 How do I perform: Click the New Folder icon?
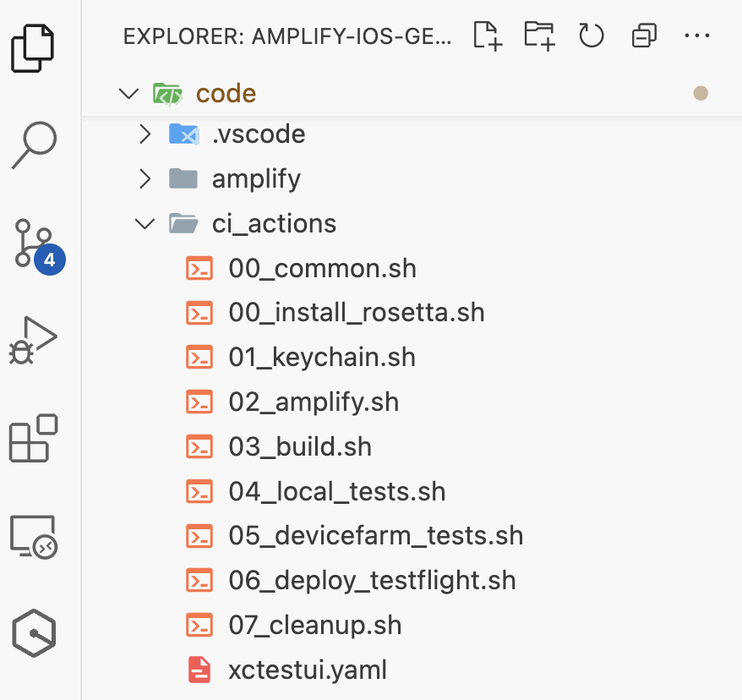(538, 36)
